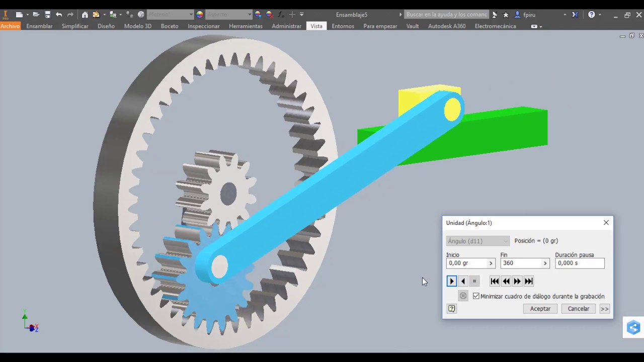The height and width of the screenshot is (362, 644).
Task: Close the Unidad (Ángulo:1) dialog
Action: tap(606, 223)
